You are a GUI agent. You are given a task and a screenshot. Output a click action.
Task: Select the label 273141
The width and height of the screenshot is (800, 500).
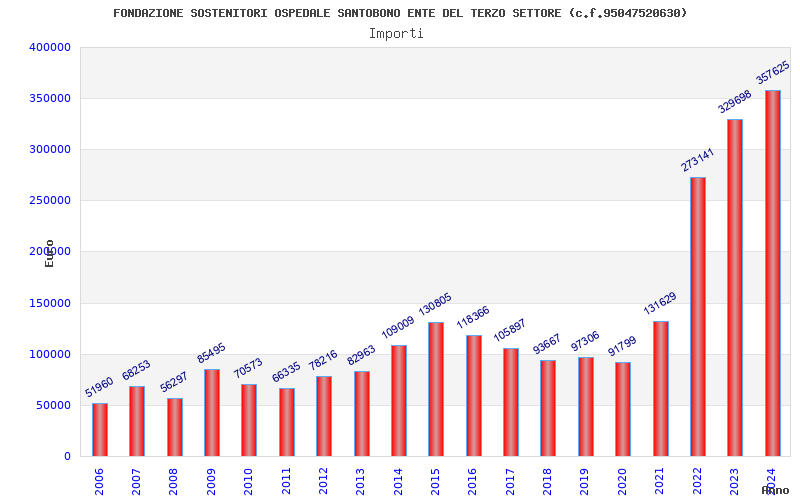click(697, 160)
